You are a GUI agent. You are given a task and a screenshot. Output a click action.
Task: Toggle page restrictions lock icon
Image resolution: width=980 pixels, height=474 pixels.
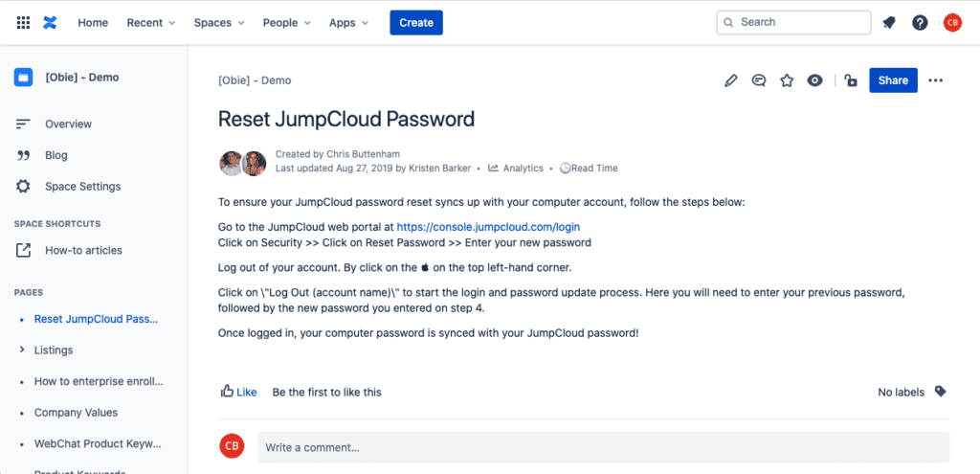[850, 80]
